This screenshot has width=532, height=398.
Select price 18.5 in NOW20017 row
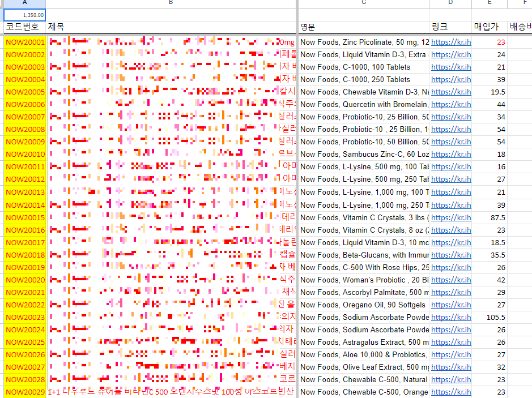[x=490, y=243]
